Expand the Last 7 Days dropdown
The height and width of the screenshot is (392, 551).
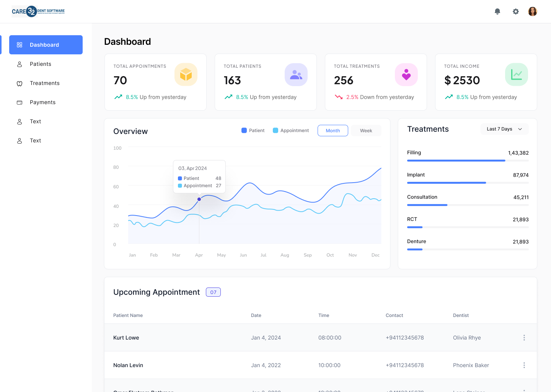(x=504, y=129)
